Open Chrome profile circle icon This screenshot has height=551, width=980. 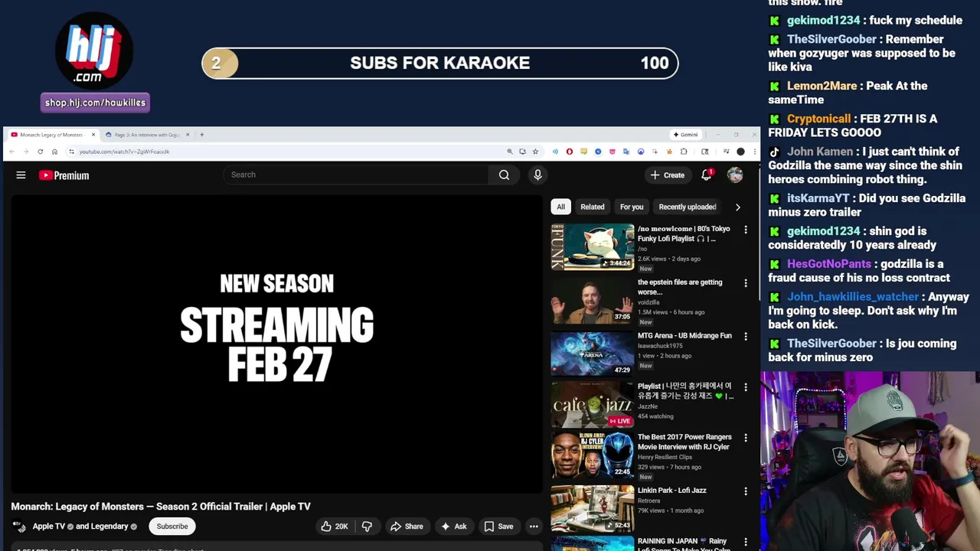pos(740,152)
